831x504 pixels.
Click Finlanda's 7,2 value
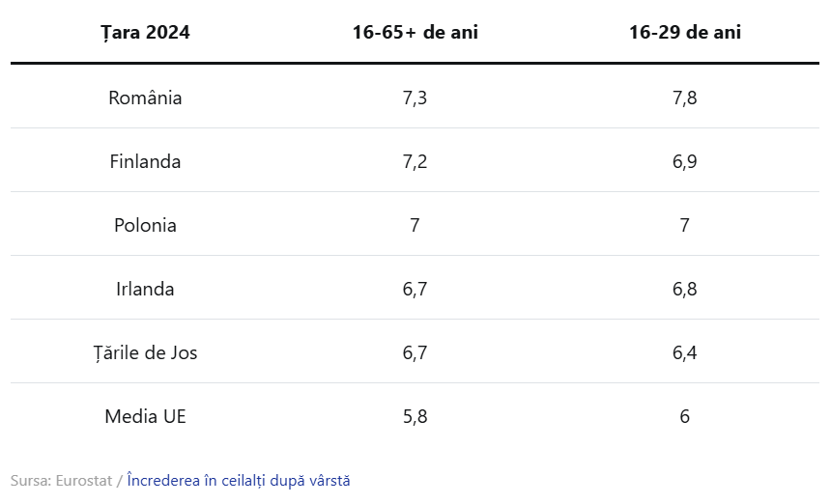(415, 161)
